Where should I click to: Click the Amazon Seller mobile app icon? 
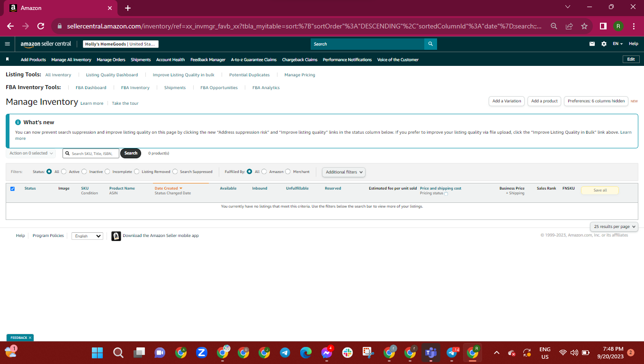tap(116, 236)
